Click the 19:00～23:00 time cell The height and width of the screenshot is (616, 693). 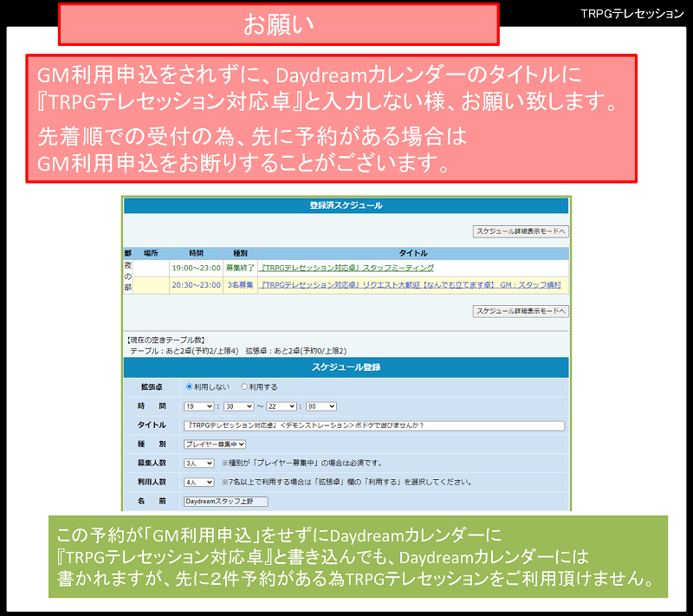(196, 268)
